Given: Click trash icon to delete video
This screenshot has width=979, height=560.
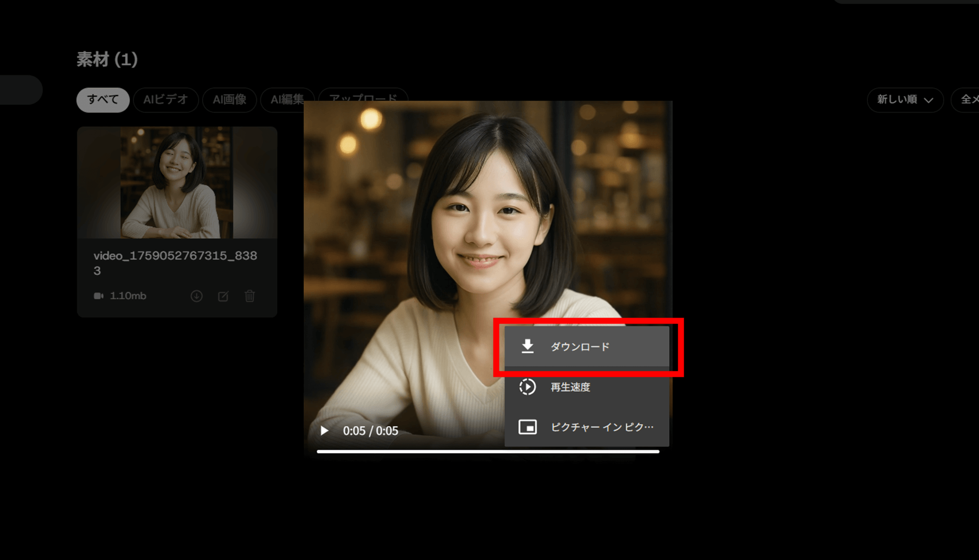Looking at the screenshot, I should 250,296.
